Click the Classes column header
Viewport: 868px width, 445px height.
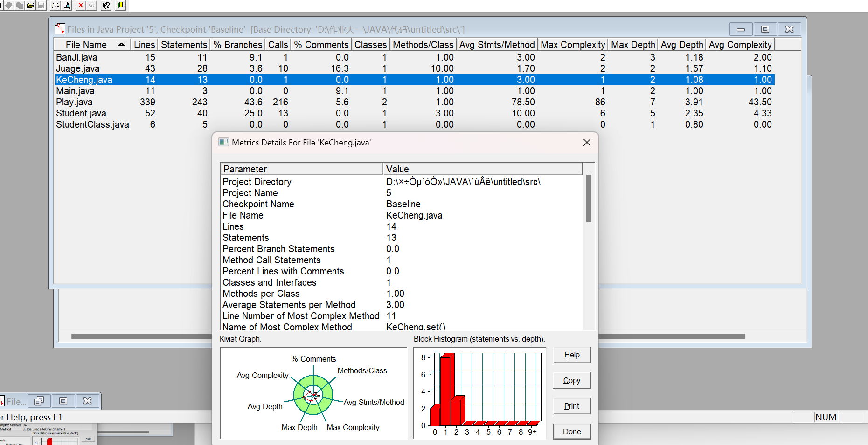[370, 45]
